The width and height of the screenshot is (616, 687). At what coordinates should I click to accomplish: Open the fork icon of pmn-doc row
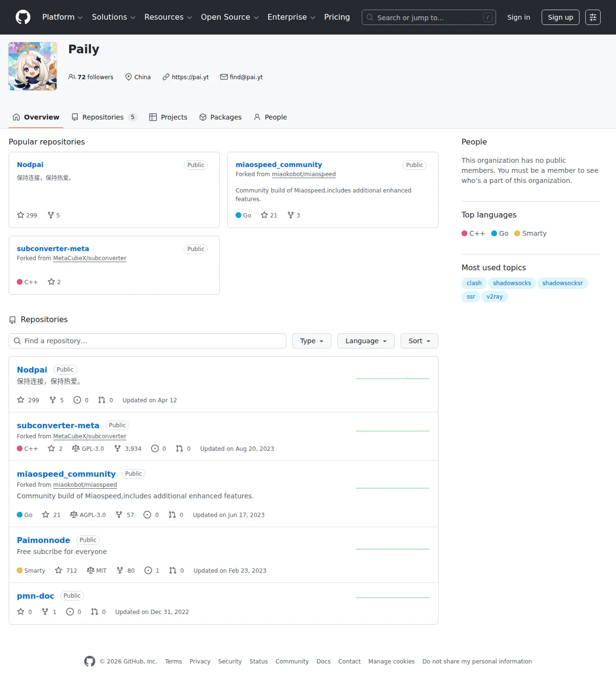point(45,612)
